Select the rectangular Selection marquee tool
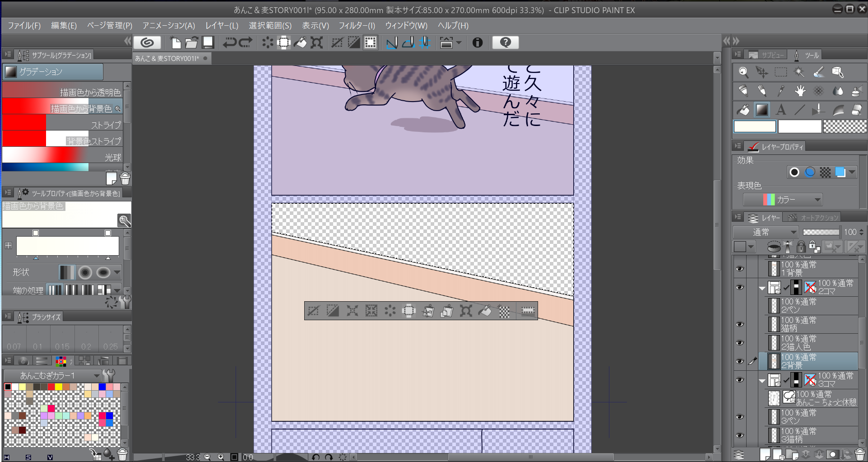The height and width of the screenshot is (462, 868). tap(781, 72)
